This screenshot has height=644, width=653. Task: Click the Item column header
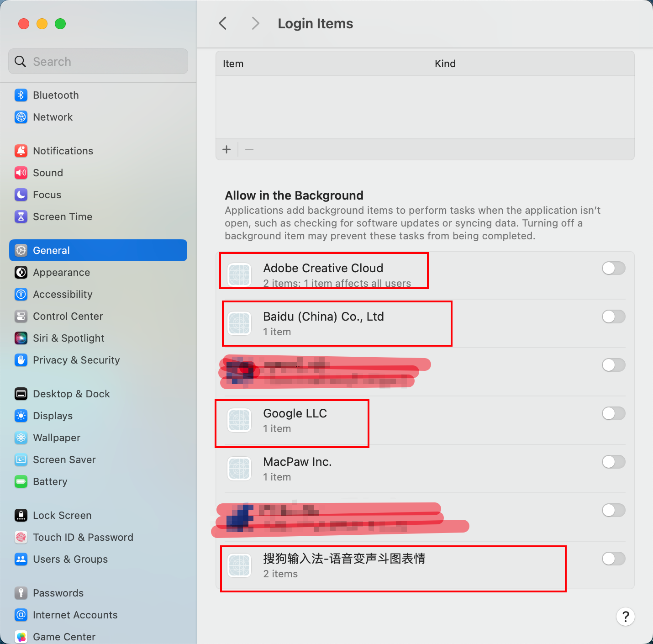[233, 63]
